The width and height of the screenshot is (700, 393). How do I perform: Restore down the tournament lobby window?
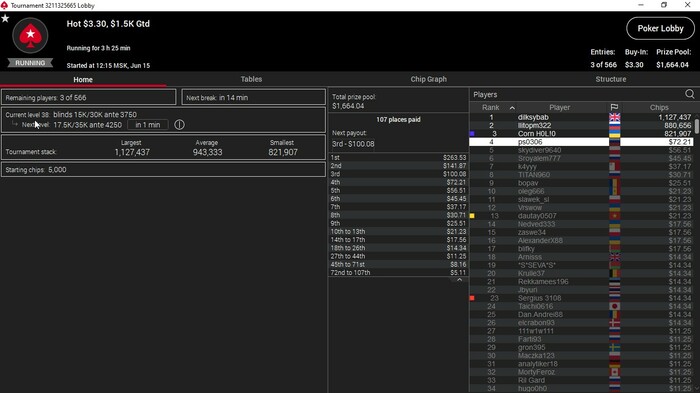tap(664, 5)
